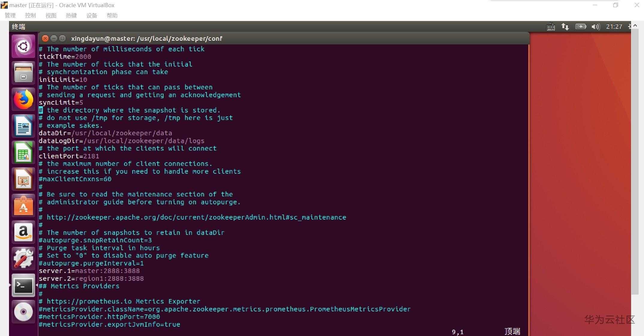
Task: Click the Terminal icon in dock
Action: point(23,285)
